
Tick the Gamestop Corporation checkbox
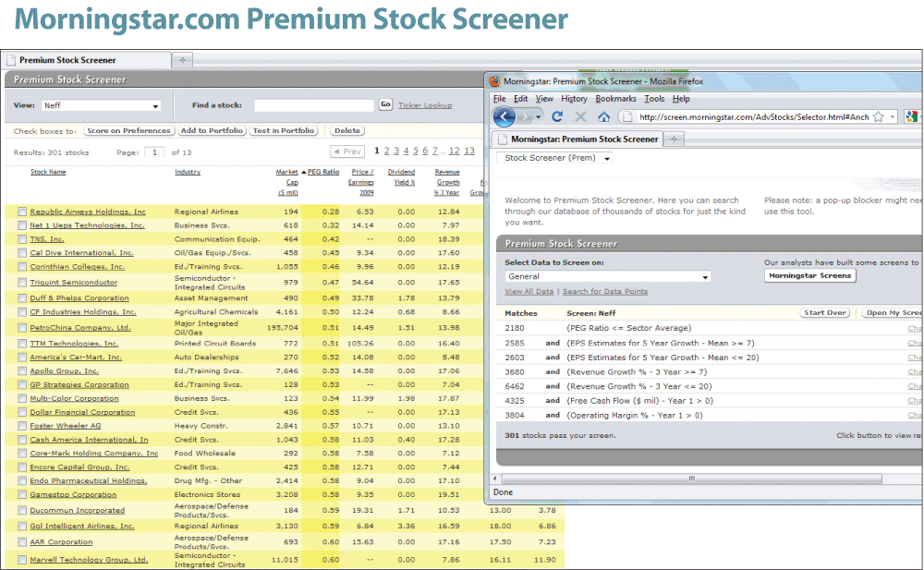click(x=22, y=494)
